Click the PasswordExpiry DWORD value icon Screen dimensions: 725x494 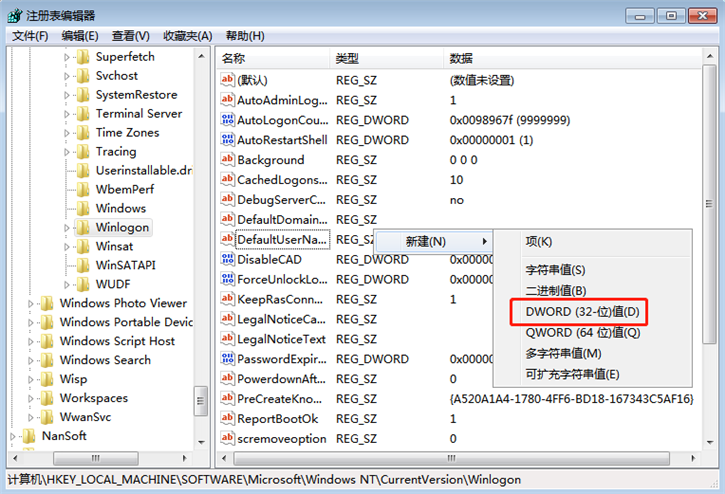pyautogui.click(x=227, y=359)
